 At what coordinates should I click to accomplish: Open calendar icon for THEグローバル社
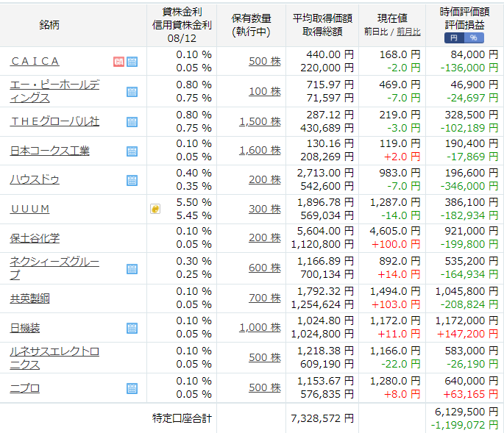click(132, 122)
